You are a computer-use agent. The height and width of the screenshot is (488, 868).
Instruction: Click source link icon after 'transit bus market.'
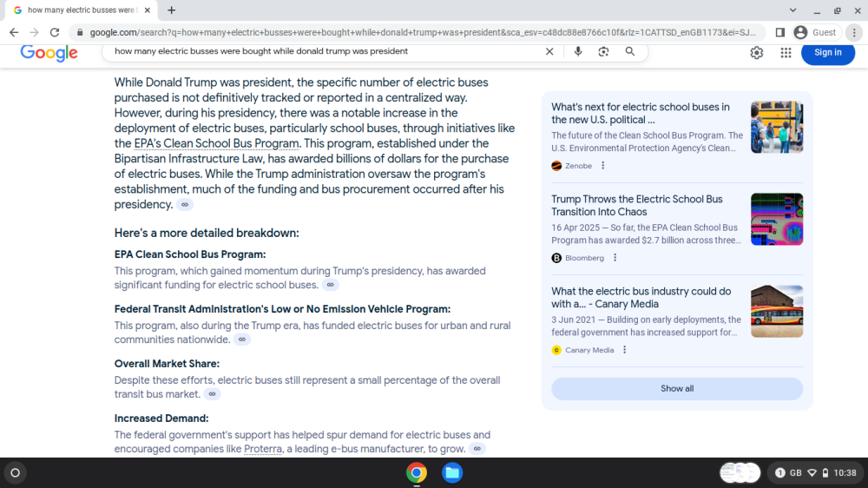(x=212, y=394)
